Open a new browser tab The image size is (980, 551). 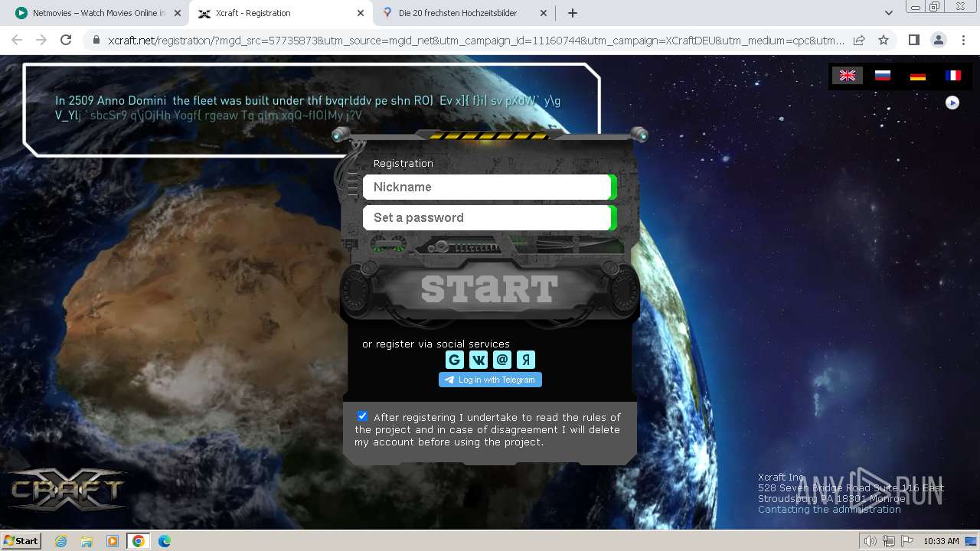(572, 13)
